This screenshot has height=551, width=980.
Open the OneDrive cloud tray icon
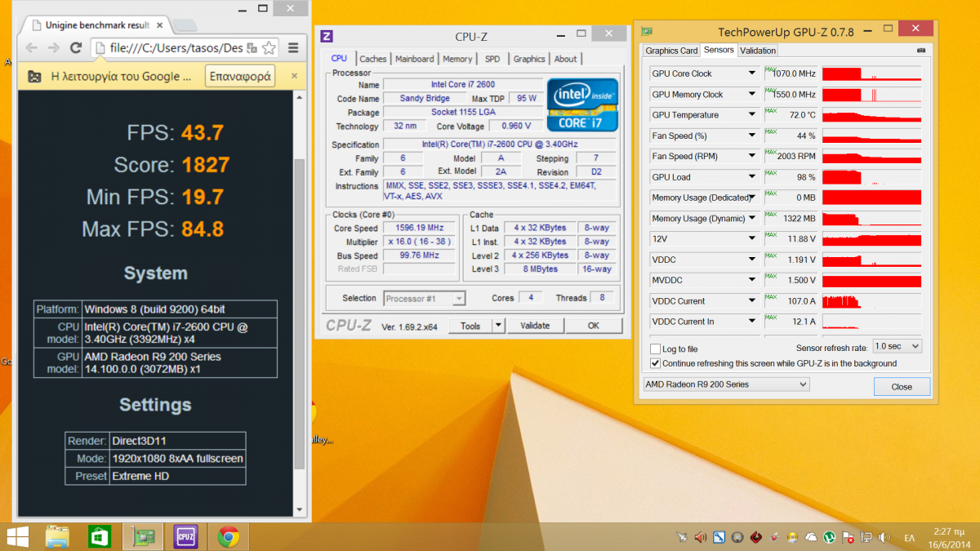pyautogui.click(x=811, y=537)
